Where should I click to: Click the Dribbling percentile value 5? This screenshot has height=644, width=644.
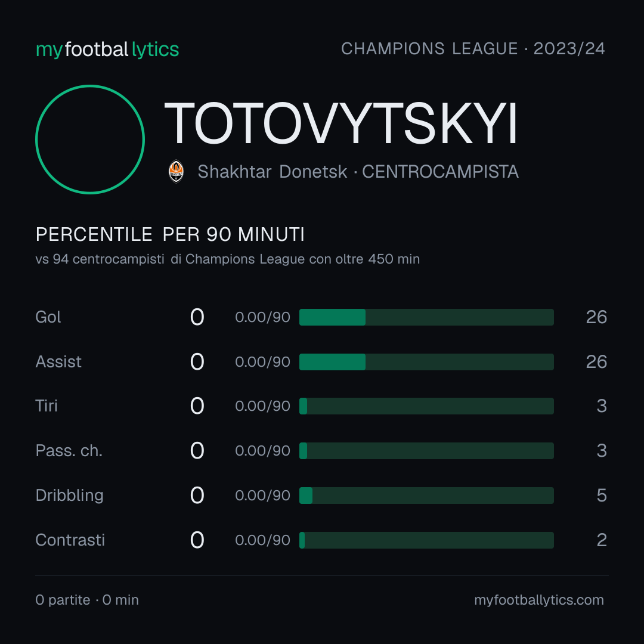pos(602,496)
